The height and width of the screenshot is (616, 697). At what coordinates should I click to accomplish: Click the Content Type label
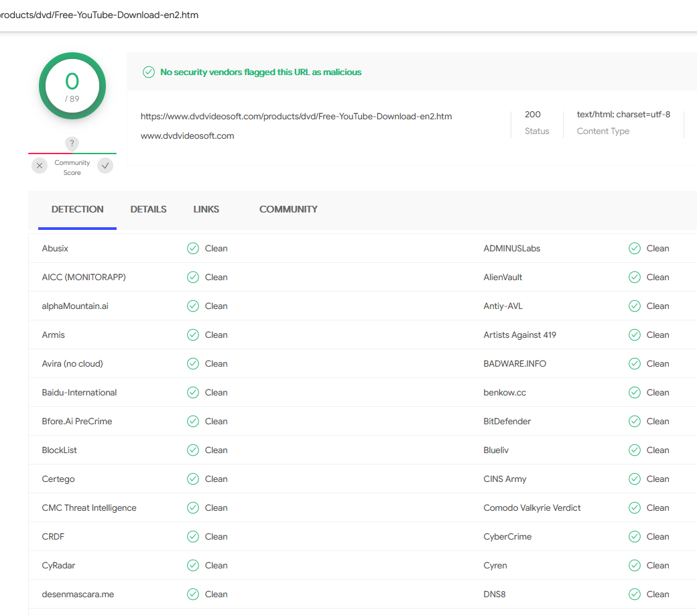click(x=603, y=131)
